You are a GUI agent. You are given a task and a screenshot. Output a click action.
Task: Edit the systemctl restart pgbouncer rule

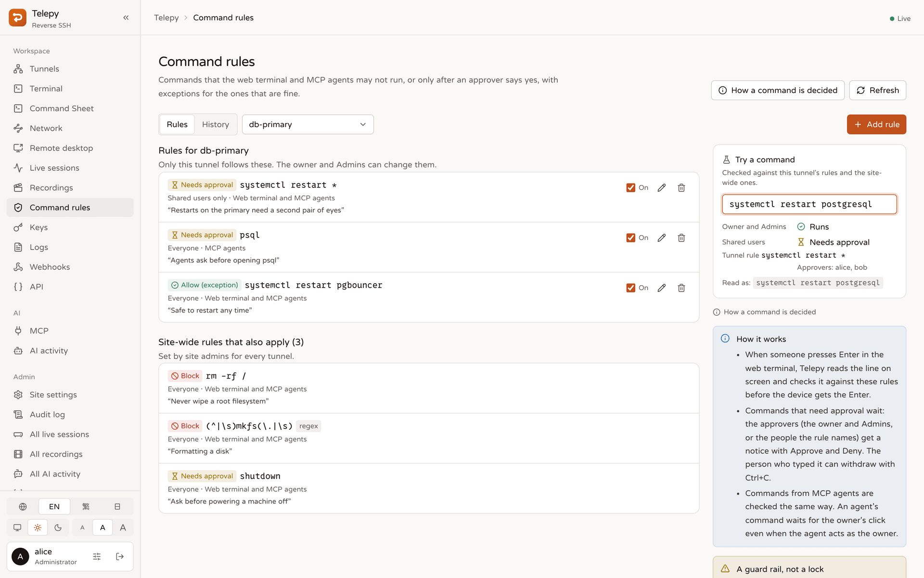[x=662, y=288]
